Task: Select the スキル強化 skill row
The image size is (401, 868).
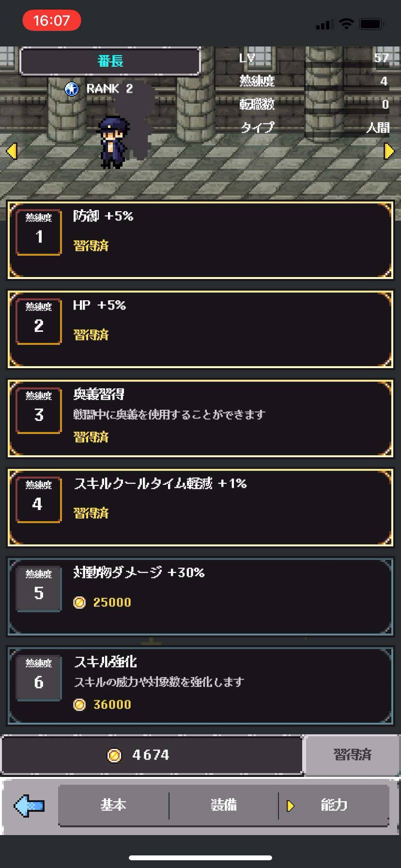Action: (200, 686)
